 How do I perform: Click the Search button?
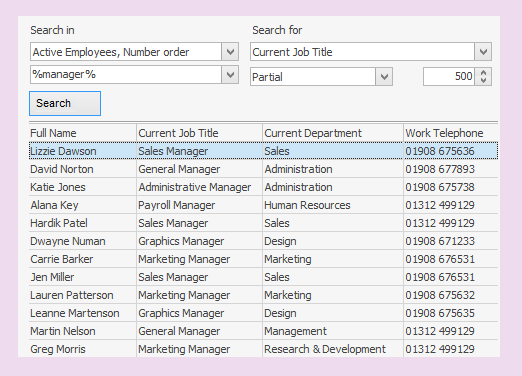[65, 103]
